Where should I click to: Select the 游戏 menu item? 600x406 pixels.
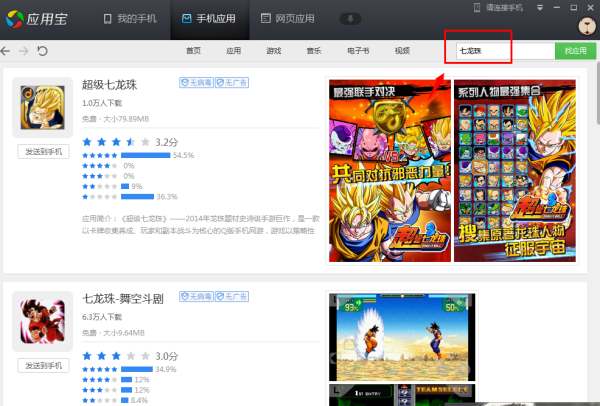point(274,51)
